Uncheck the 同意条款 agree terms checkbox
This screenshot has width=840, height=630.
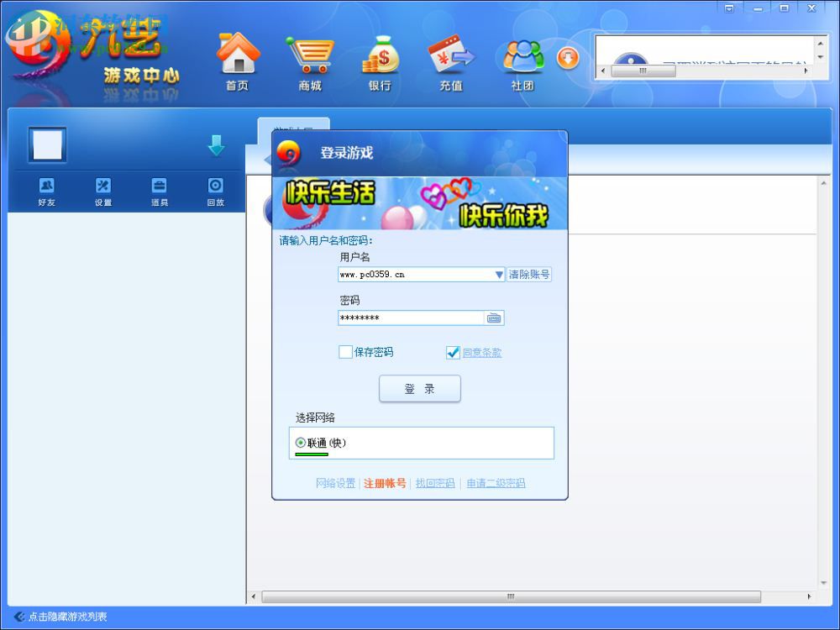pos(454,352)
